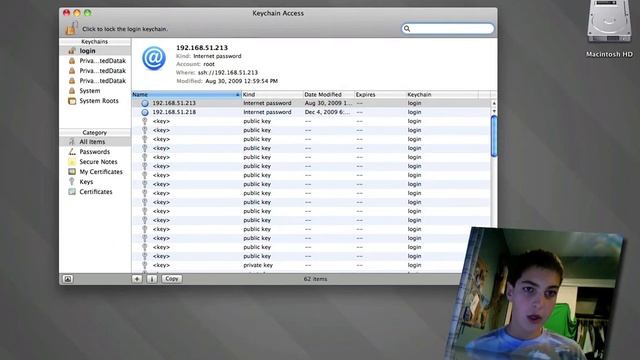Sort the list by Name column
This screenshot has height=360, width=640.
click(187, 94)
